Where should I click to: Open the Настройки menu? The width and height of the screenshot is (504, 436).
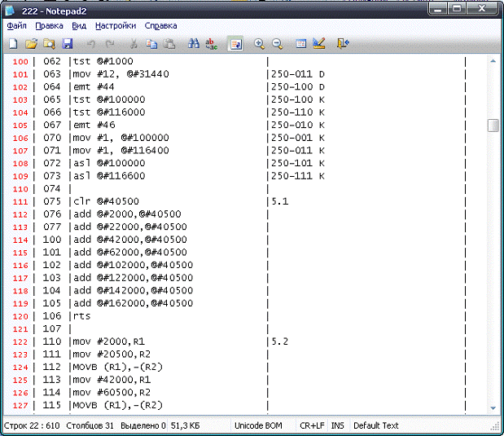[116, 25]
